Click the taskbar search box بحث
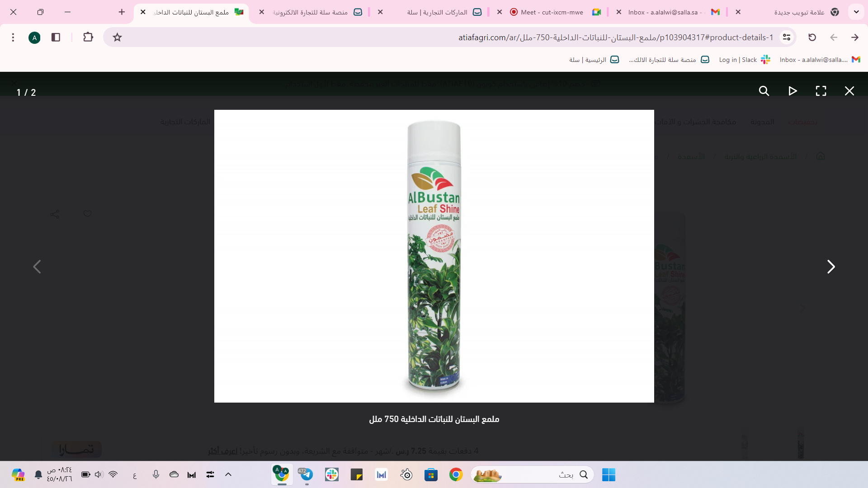 pyautogui.click(x=533, y=474)
